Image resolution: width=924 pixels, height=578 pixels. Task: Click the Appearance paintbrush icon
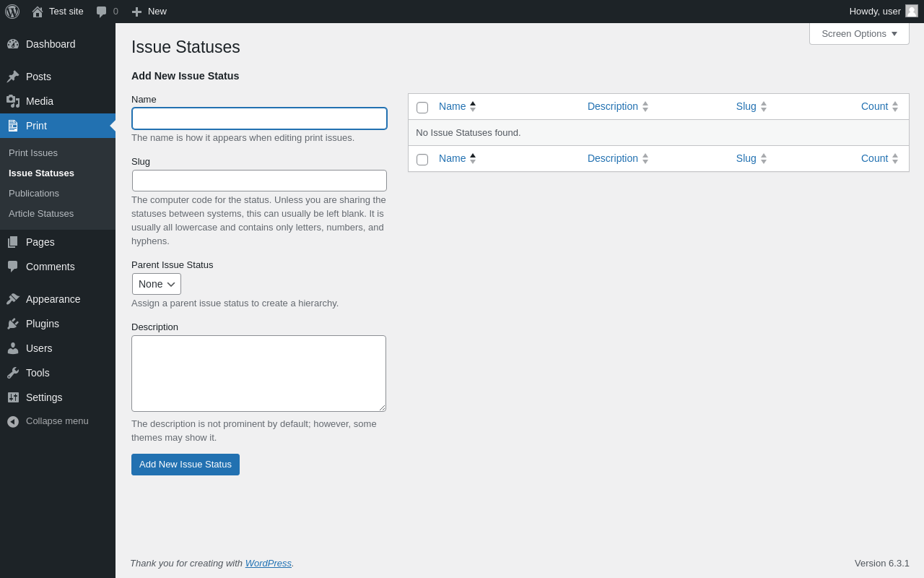13,299
